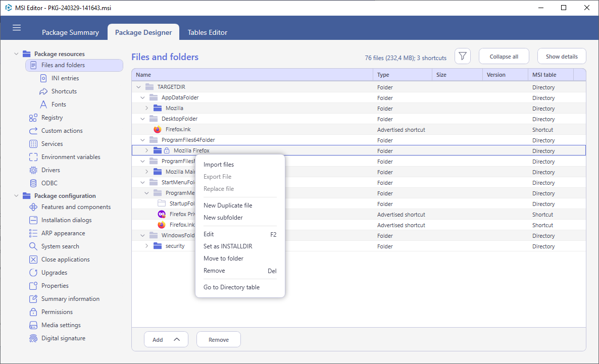The height and width of the screenshot is (364, 599).
Task: Open the hamburger menu icon
Action: pyautogui.click(x=17, y=27)
